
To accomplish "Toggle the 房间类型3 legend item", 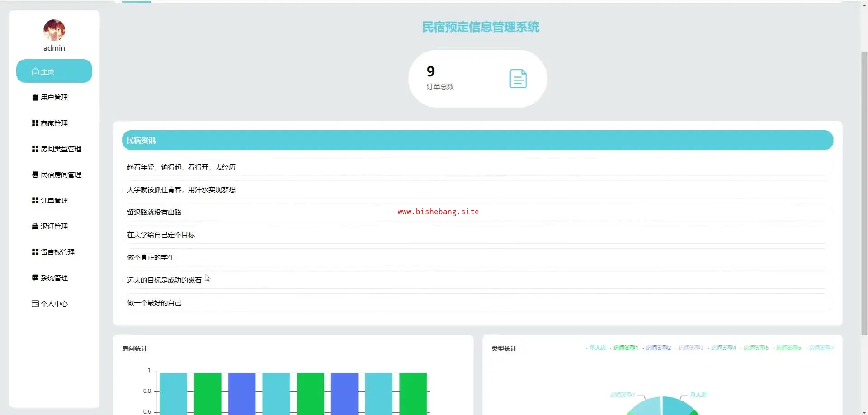I will pos(689,348).
